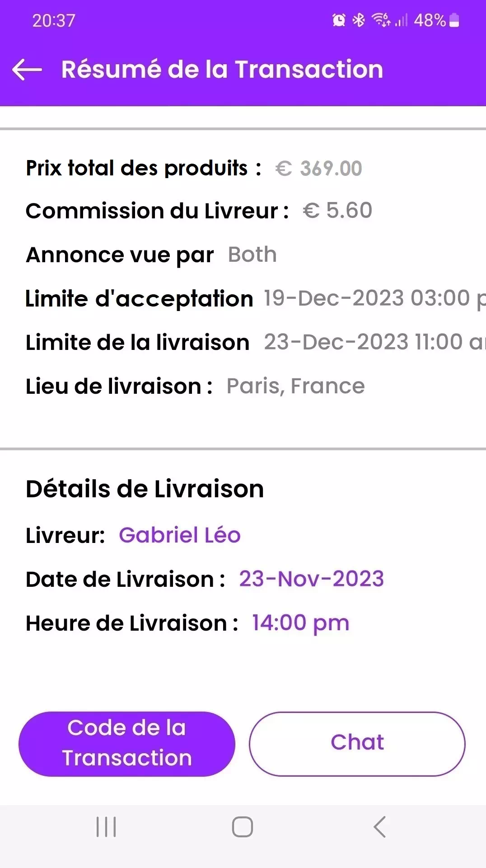Tap the total products price € 369.00
This screenshot has width=486, height=868.
tap(319, 169)
